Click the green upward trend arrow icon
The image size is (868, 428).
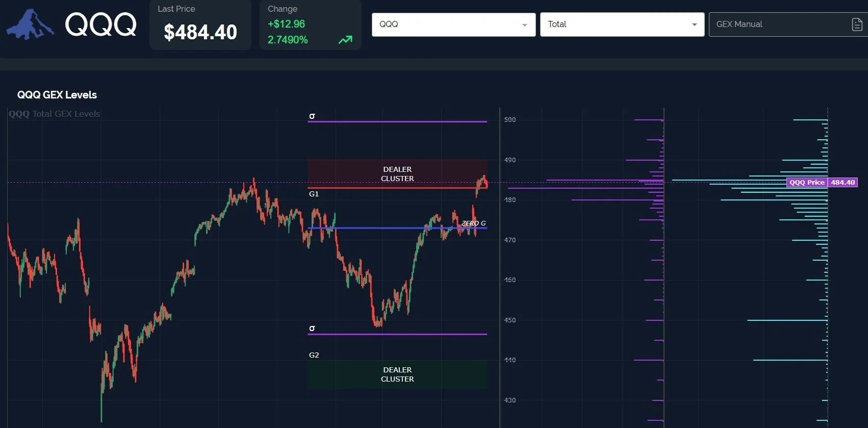tap(345, 40)
